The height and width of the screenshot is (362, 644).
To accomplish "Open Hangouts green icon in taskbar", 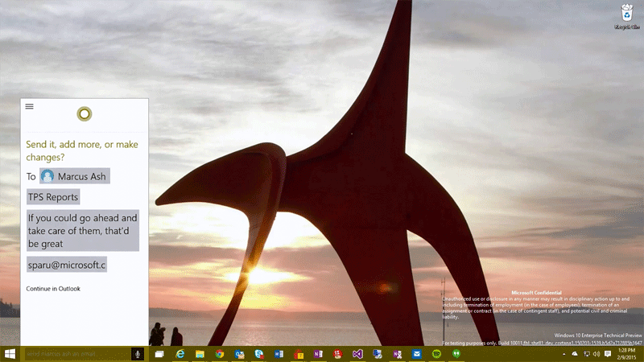I will click(456, 354).
